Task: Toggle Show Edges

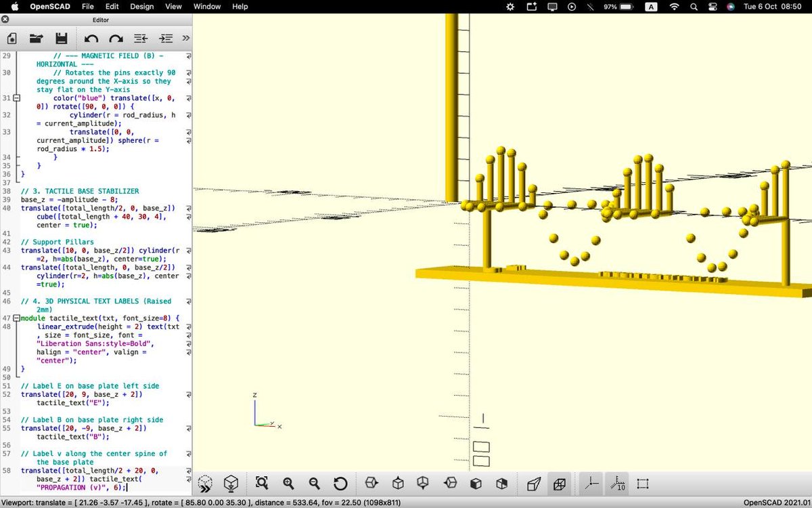Action: tap(643, 484)
